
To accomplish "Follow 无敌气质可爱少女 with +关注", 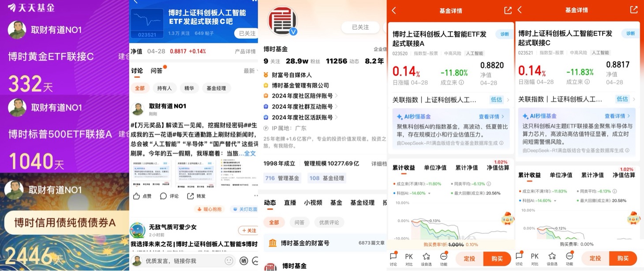I will (248, 230).
